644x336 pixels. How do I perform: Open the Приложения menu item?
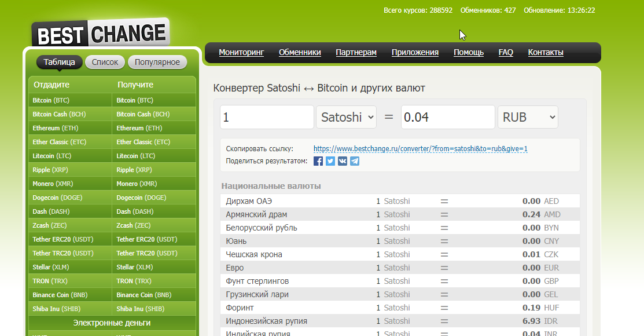[x=415, y=52]
